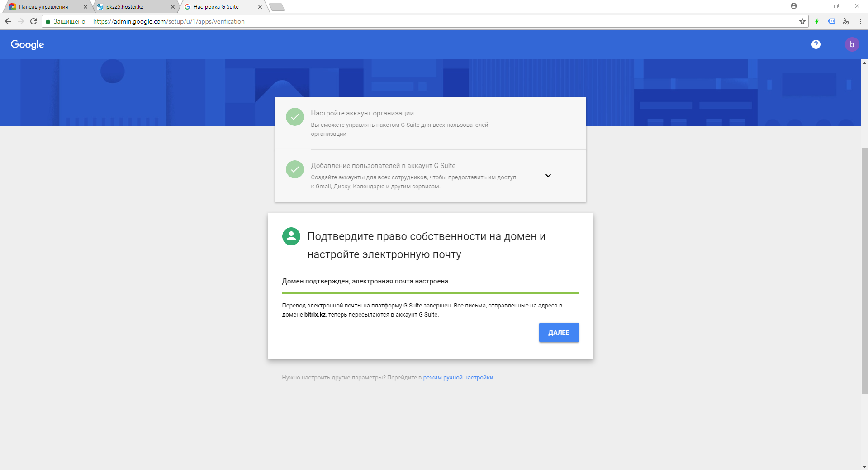
Task: Close the Панель управления tab
Action: [x=85, y=7]
